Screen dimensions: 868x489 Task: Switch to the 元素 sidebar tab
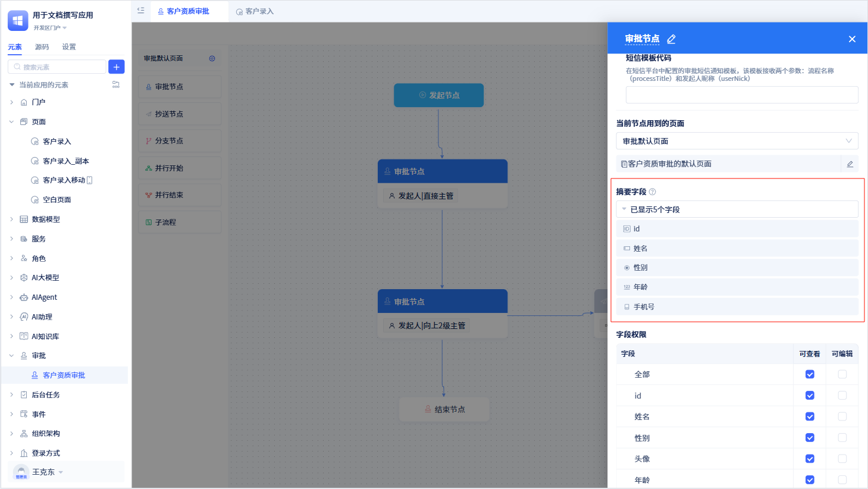click(x=15, y=47)
